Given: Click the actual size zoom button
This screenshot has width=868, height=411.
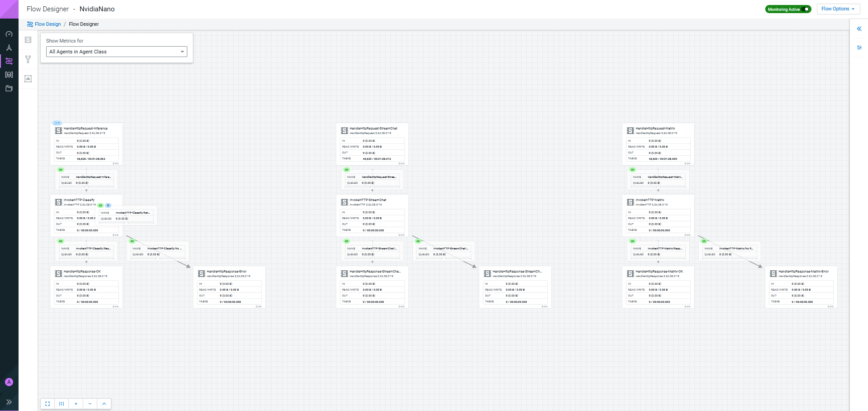Looking at the screenshot, I should [62, 404].
